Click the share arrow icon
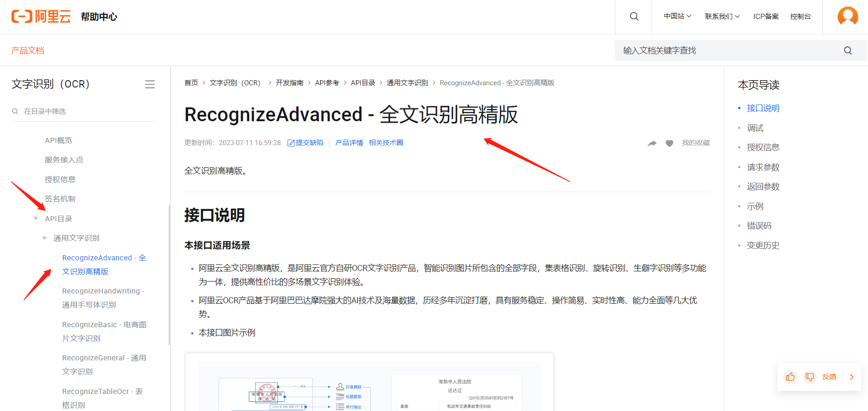 (x=652, y=143)
